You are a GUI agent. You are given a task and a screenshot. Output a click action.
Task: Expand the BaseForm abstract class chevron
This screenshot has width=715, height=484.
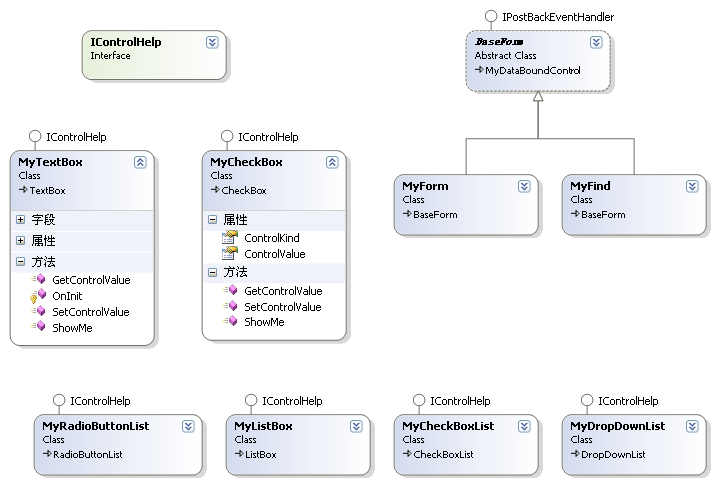(596, 42)
